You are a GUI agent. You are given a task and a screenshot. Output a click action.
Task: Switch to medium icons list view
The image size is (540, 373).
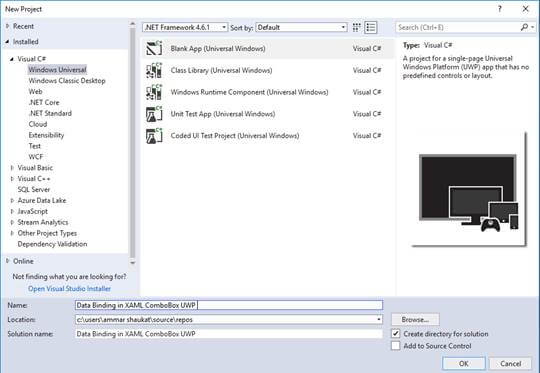371,27
